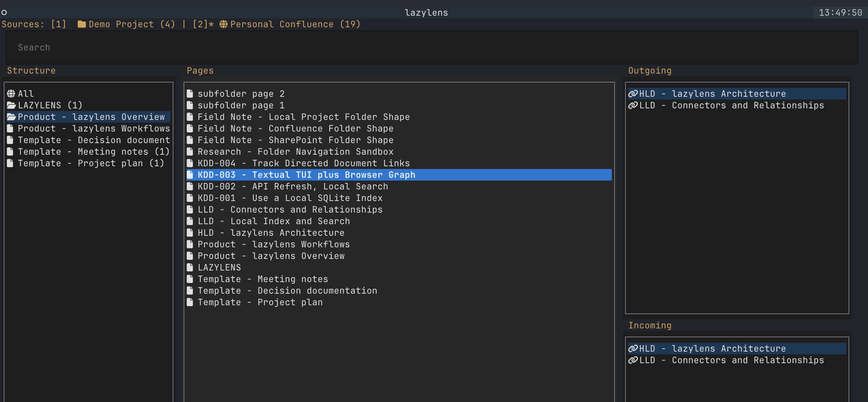The width and height of the screenshot is (868, 402).
Task: Click the globe icon beside All
Action: [x=11, y=94]
